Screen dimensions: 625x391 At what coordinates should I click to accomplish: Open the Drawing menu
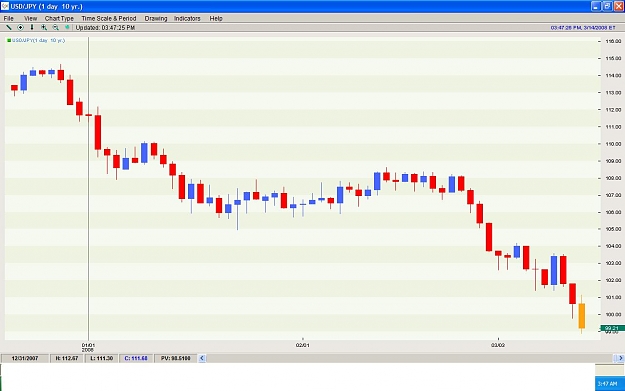click(x=156, y=18)
